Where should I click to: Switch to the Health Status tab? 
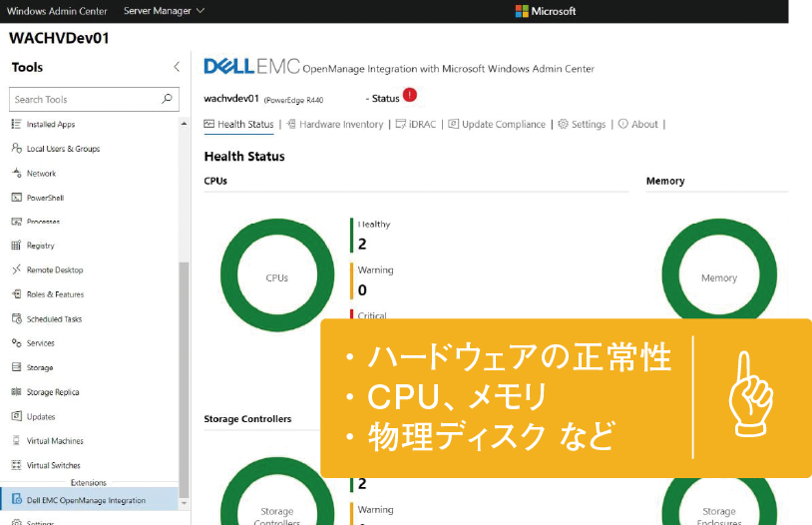click(x=238, y=125)
